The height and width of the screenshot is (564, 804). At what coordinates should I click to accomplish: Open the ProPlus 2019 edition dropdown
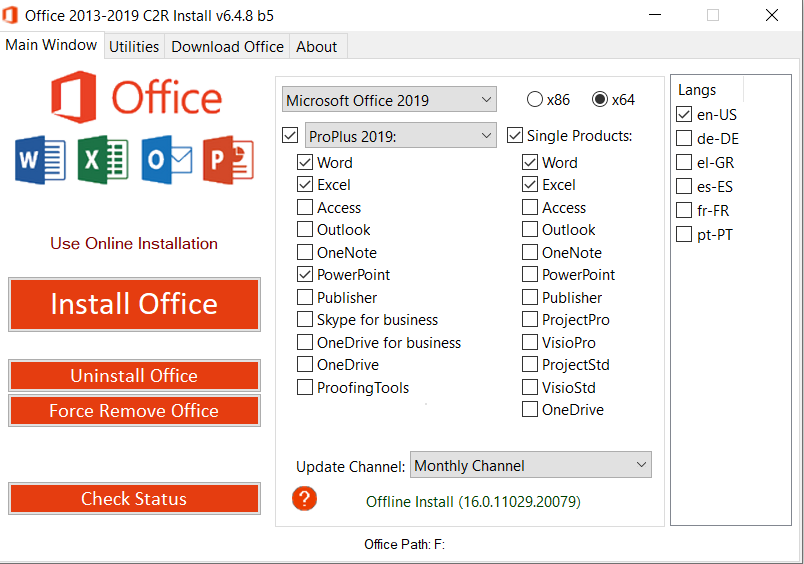[x=401, y=135]
